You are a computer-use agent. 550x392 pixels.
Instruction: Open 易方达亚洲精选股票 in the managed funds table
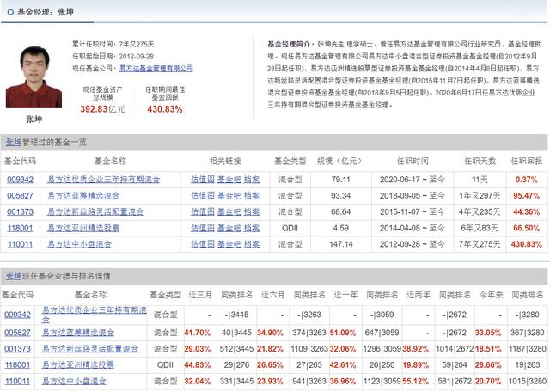pyautogui.click(x=83, y=228)
